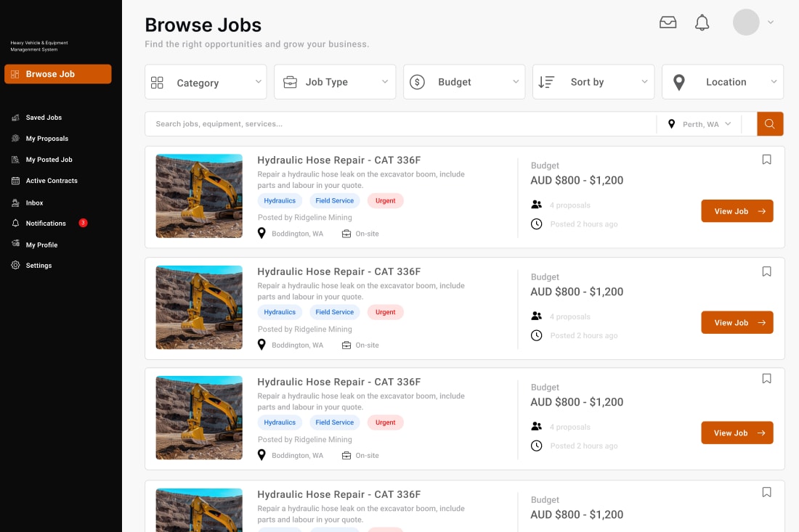
Task: Click the Settings gear icon in sidebar
Action: tap(15, 265)
